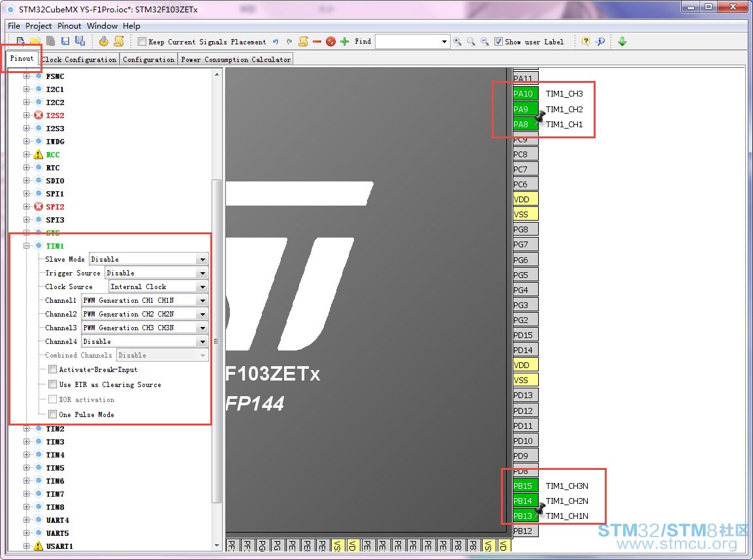Expand the SPI1 tree node
The width and height of the screenshot is (753, 560).
point(27,194)
